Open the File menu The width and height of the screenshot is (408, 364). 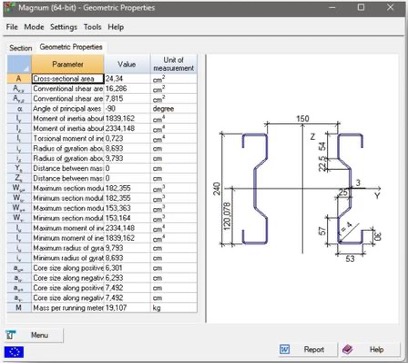pyautogui.click(x=12, y=27)
